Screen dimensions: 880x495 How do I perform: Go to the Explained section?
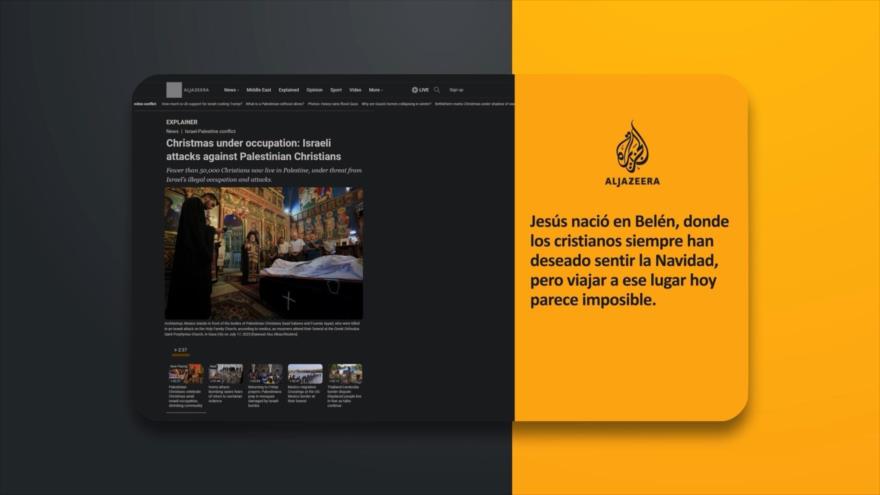click(x=289, y=90)
